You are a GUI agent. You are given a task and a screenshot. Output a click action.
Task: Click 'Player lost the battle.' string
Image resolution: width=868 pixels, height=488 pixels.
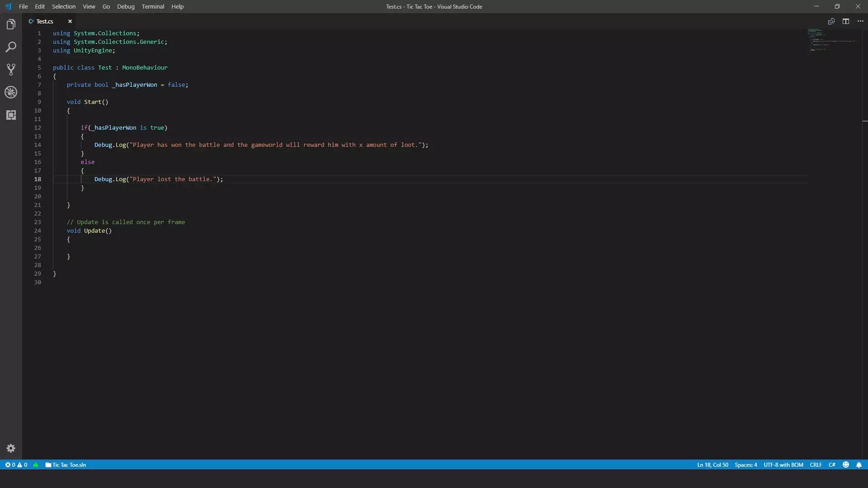pos(173,179)
